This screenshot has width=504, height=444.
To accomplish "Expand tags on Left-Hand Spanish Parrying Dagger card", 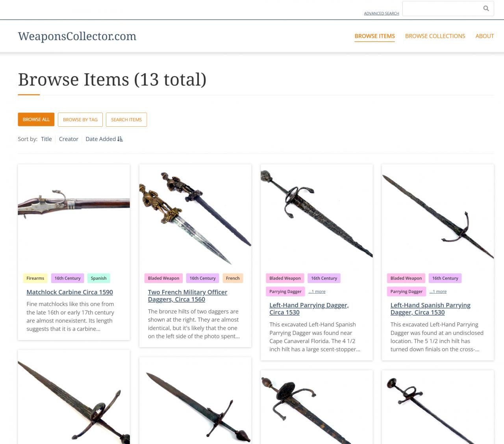I will click(x=438, y=292).
